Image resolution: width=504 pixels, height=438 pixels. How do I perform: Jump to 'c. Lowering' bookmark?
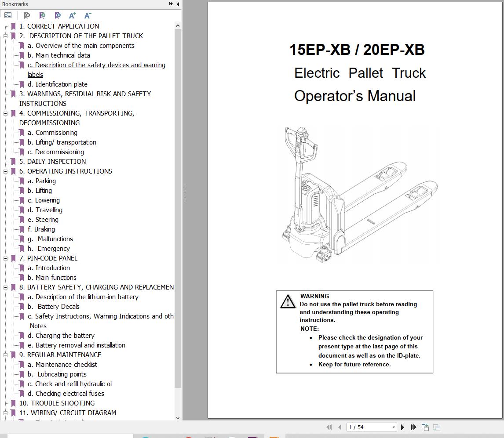click(x=44, y=200)
